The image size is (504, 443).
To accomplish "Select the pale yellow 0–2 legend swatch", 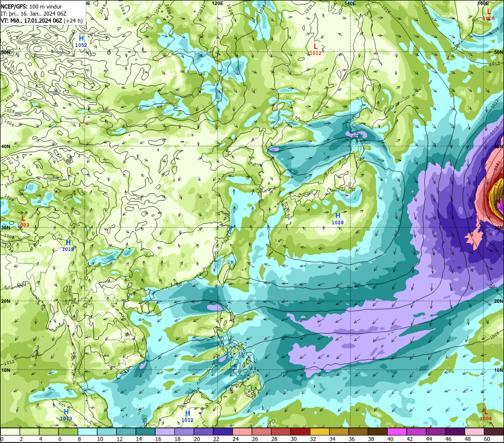I will [10, 431].
